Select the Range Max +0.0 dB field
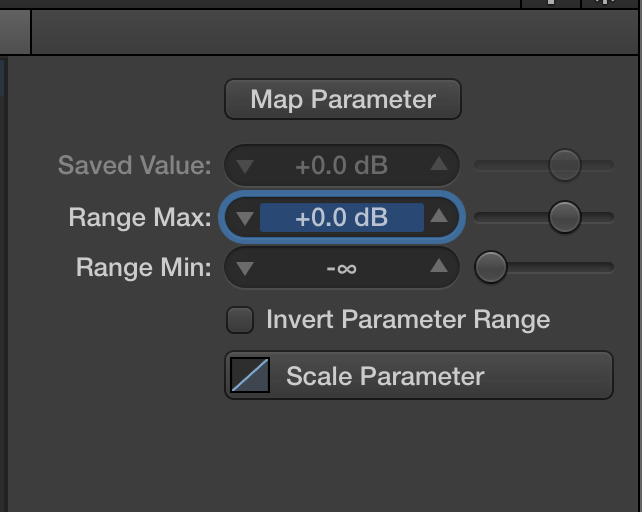 tap(341, 217)
